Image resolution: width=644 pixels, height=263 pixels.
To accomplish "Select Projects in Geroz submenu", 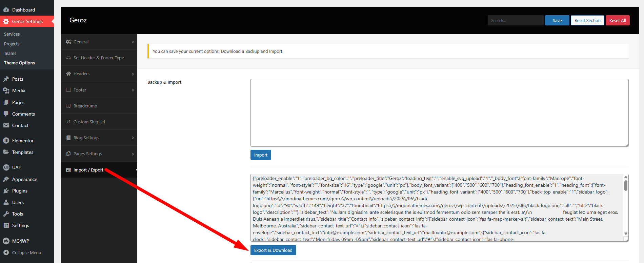I will click(x=12, y=44).
